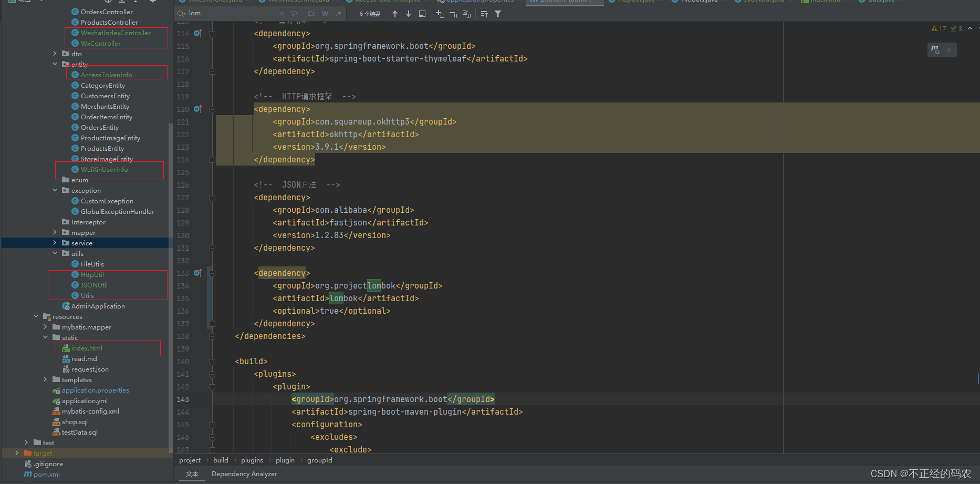The image size is (980, 484).
Task: Click the 17 warnings indicator
Action: tap(939, 29)
